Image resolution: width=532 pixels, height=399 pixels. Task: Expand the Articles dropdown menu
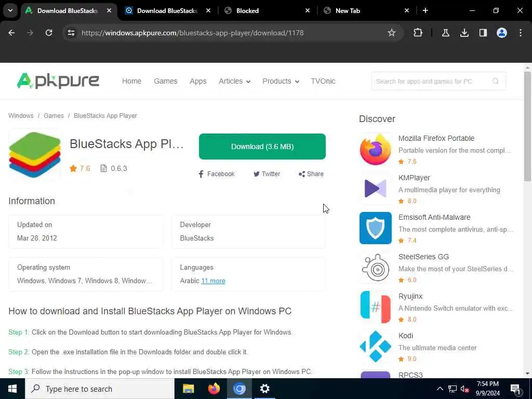[x=234, y=81]
